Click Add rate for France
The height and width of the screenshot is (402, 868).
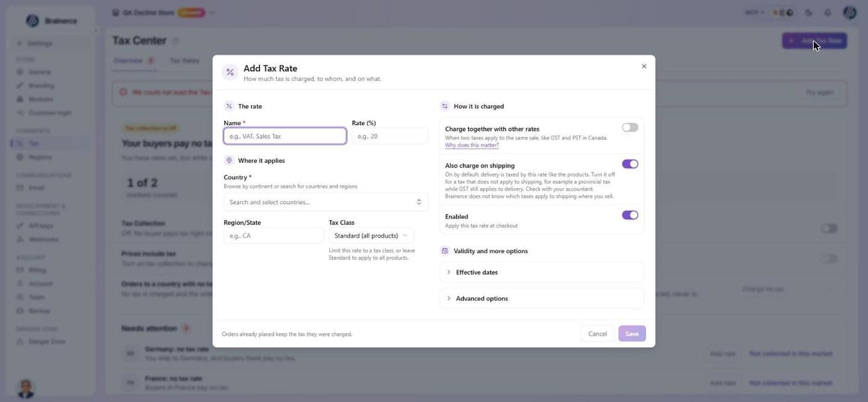click(x=722, y=383)
